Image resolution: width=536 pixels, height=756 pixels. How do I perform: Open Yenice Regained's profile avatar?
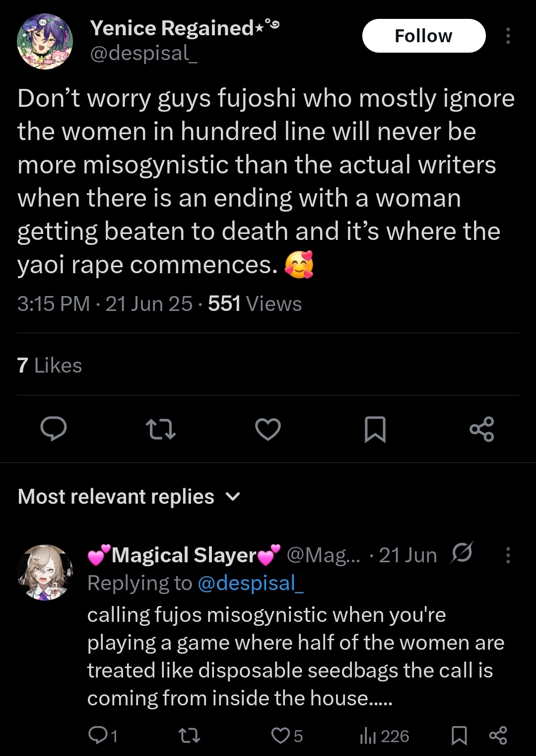[45, 41]
